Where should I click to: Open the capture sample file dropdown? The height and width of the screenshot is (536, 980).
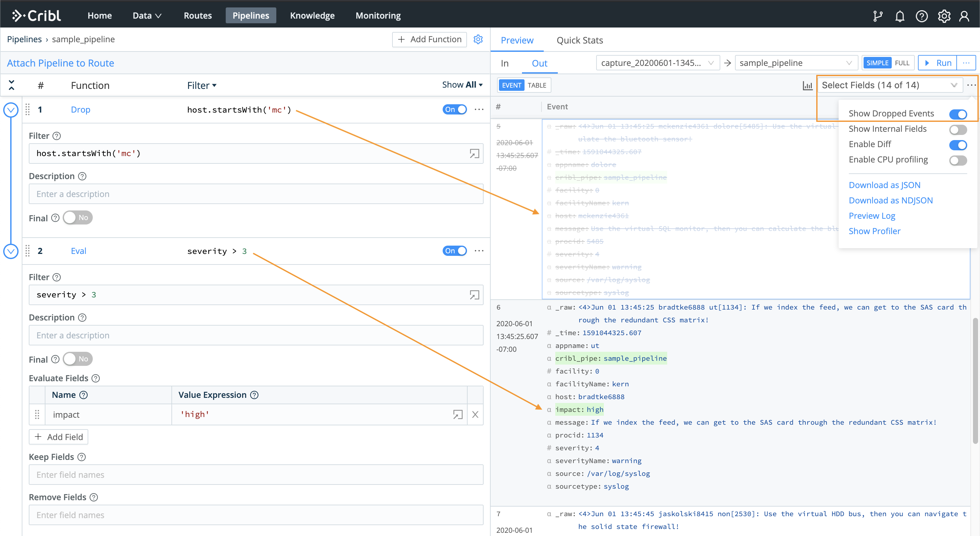[x=657, y=63]
